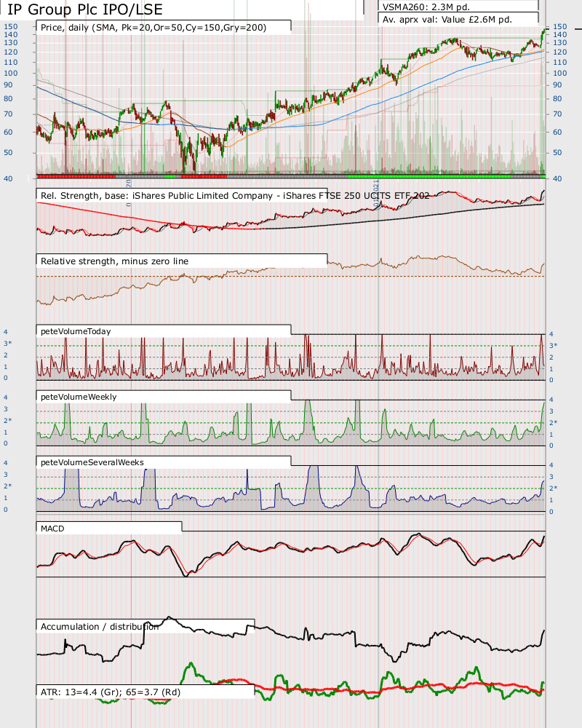582x728 pixels.
Task: Click the left price axis value 100
Action: [11, 73]
